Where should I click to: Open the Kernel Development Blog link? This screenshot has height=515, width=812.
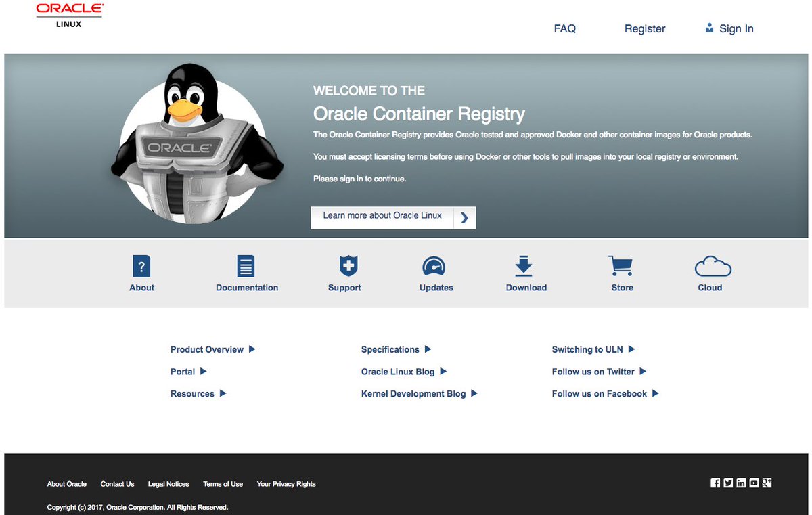413,394
